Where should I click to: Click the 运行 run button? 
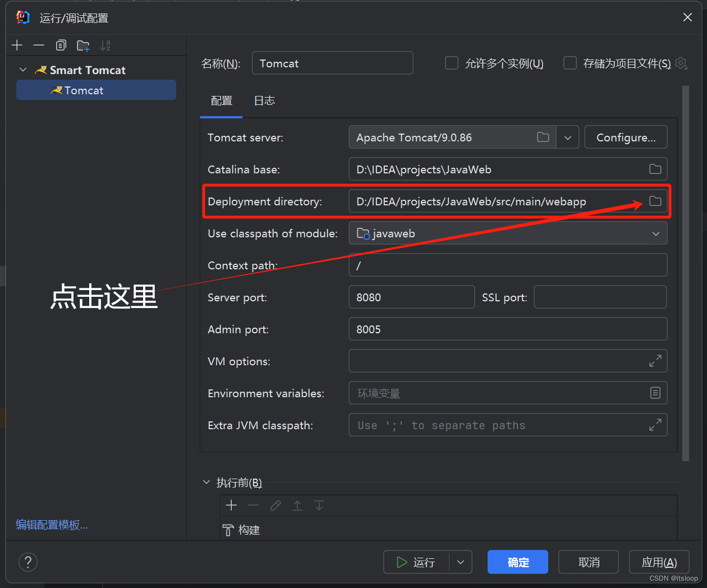416,562
